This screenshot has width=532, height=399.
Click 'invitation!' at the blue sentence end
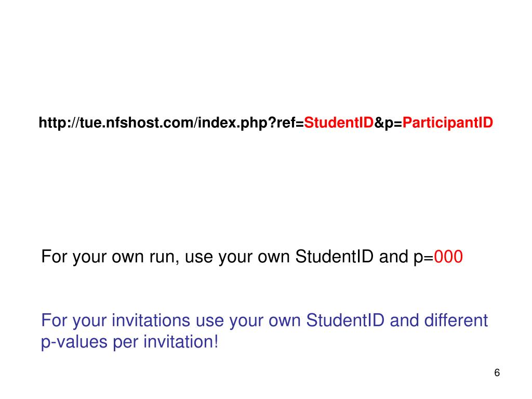[181, 341]
